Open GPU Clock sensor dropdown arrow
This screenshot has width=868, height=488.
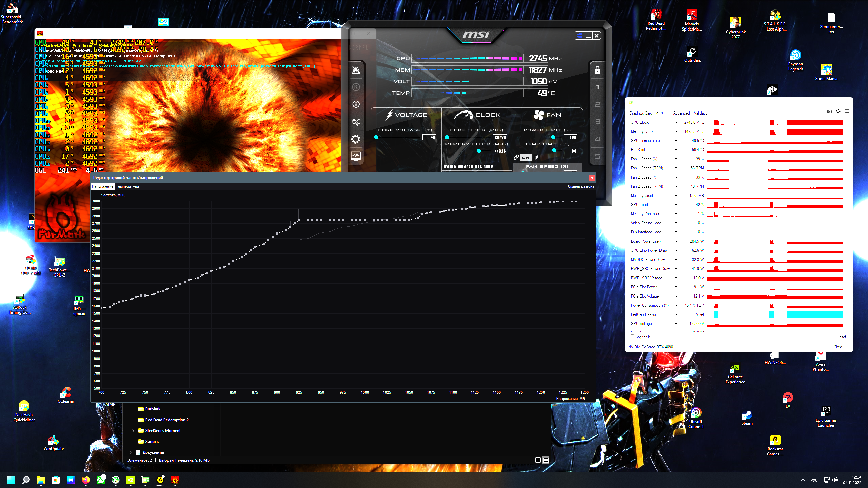pyautogui.click(x=676, y=122)
